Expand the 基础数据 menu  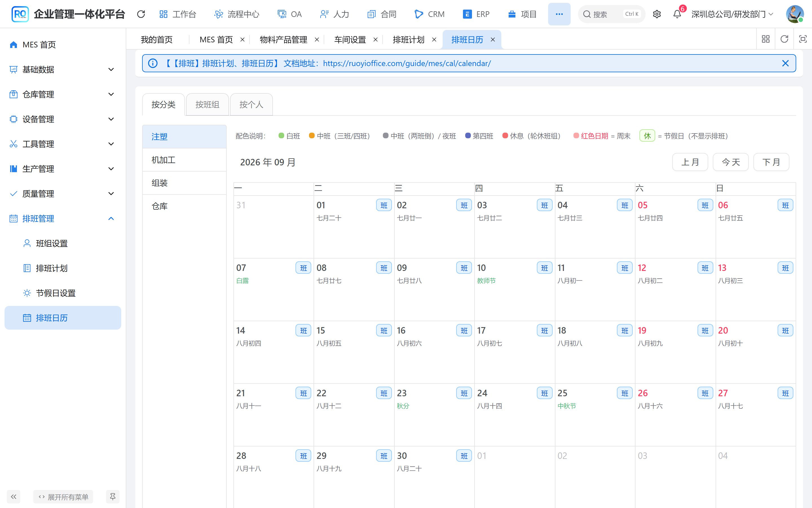[63, 69]
